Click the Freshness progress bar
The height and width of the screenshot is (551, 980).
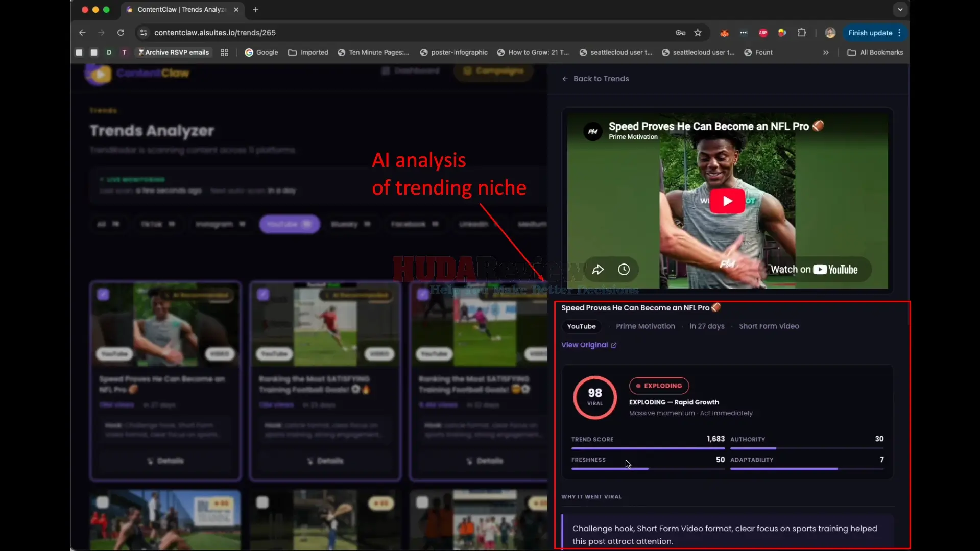648,469
